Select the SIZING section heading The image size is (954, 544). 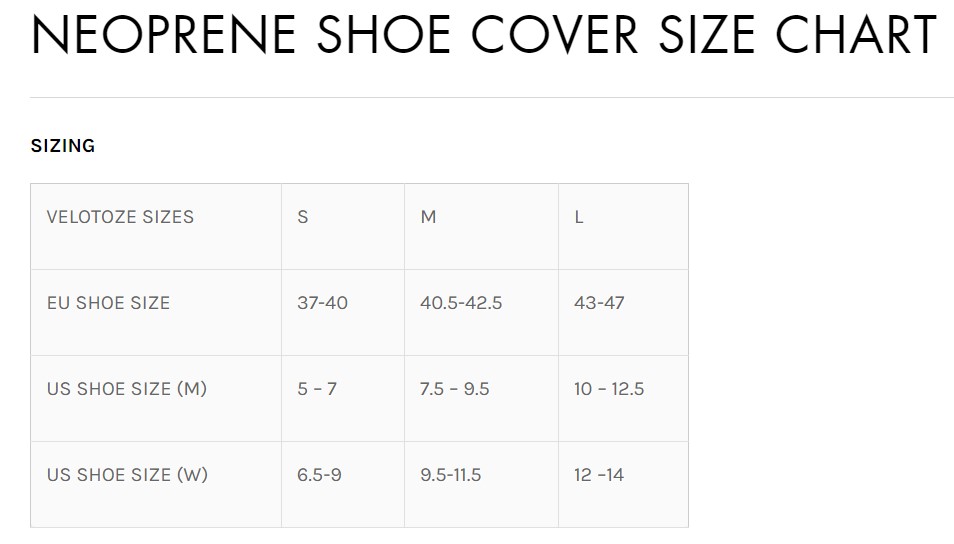click(63, 146)
